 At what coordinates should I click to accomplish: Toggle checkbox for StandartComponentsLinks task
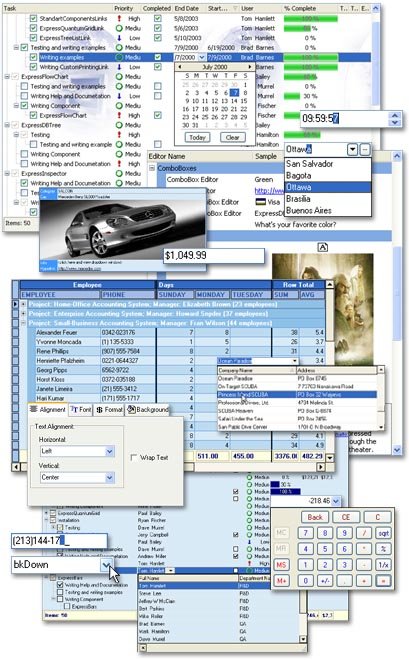coord(33,18)
